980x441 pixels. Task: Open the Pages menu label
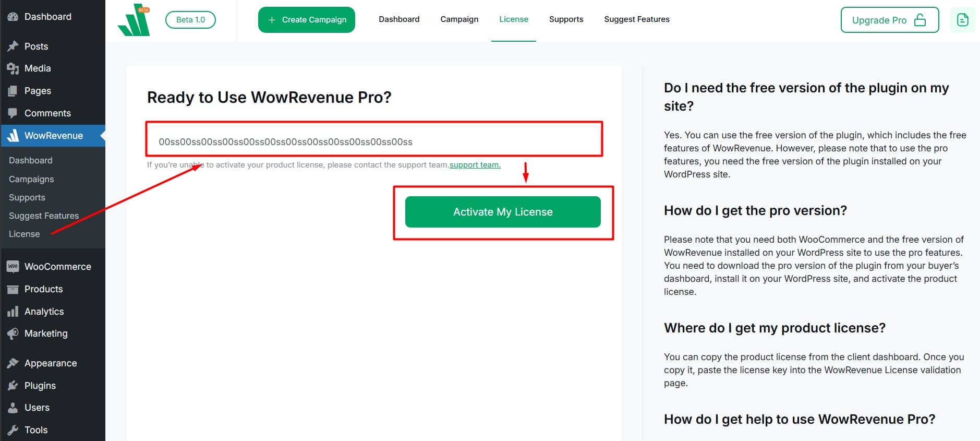tap(38, 91)
